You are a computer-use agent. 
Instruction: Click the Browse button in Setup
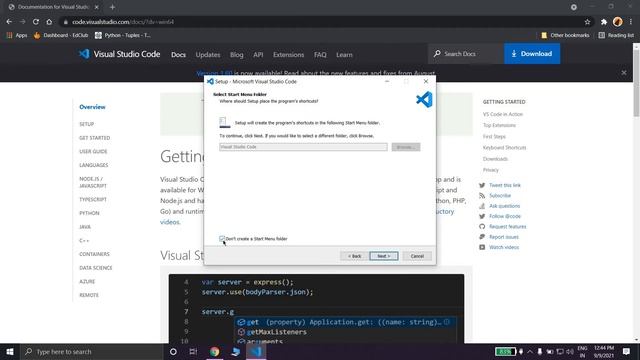[406, 147]
